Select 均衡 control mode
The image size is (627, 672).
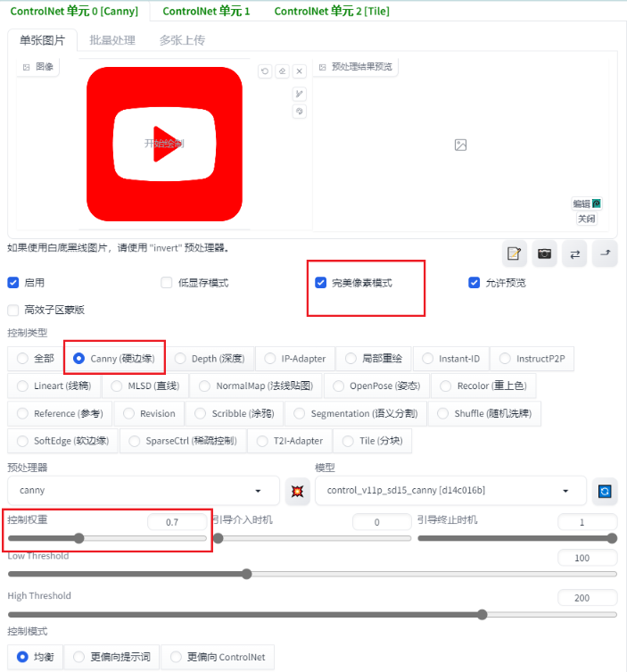click(x=36, y=657)
